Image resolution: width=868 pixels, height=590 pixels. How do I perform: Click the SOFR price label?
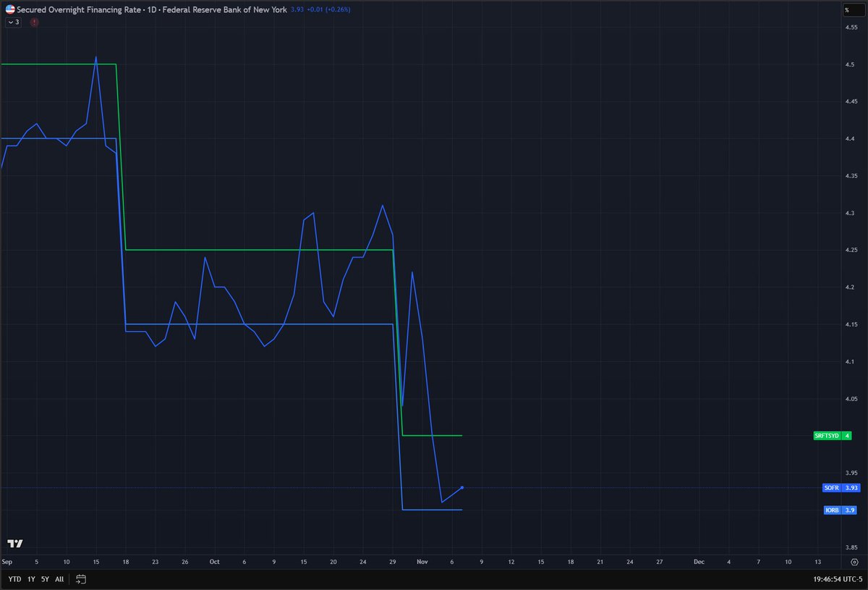click(x=840, y=488)
